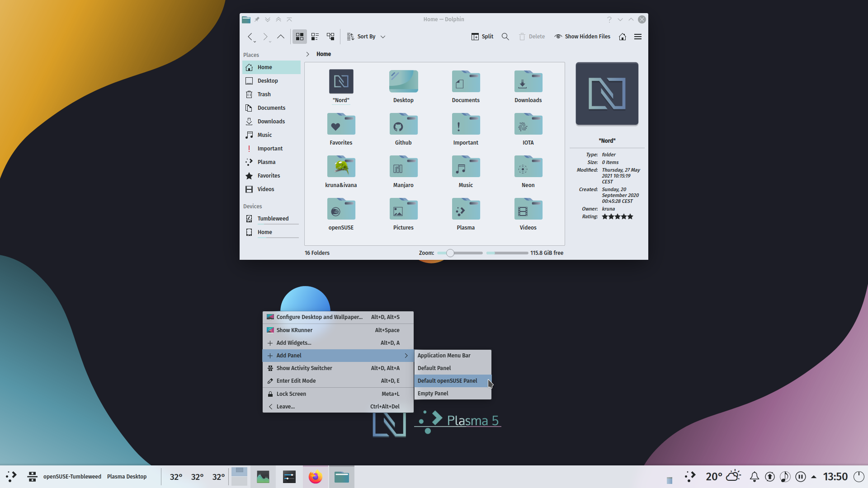Open Important place in sidebar
The width and height of the screenshot is (868, 488).
[271, 149]
